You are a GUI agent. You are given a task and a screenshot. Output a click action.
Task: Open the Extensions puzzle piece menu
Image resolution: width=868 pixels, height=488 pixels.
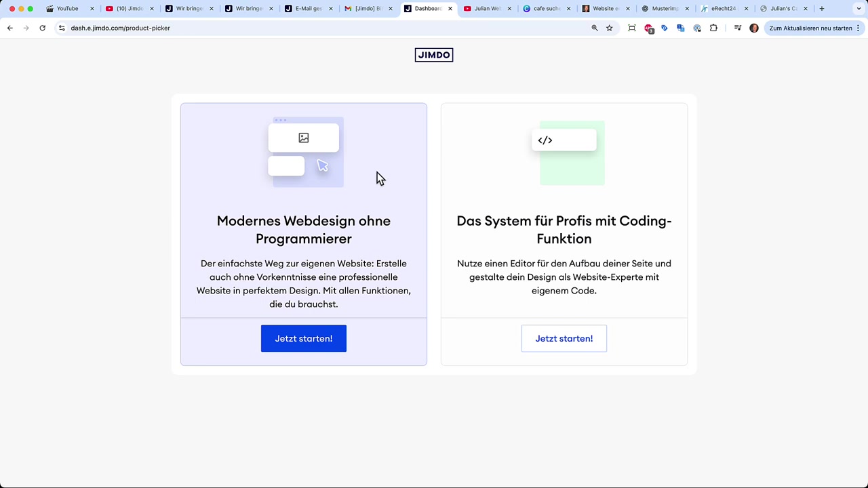(x=713, y=28)
